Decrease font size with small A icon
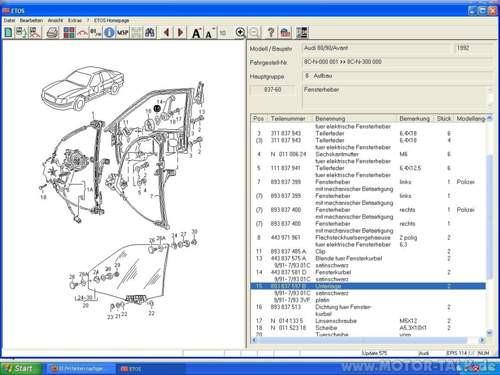Viewport: 500px width, 375px height. pos(210,33)
